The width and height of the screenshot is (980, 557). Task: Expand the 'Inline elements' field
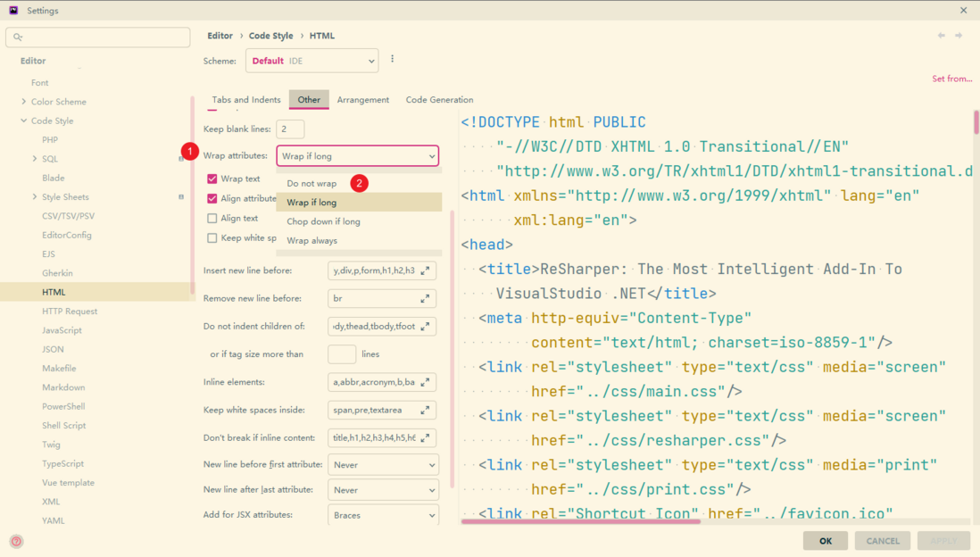click(x=425, y=382)
